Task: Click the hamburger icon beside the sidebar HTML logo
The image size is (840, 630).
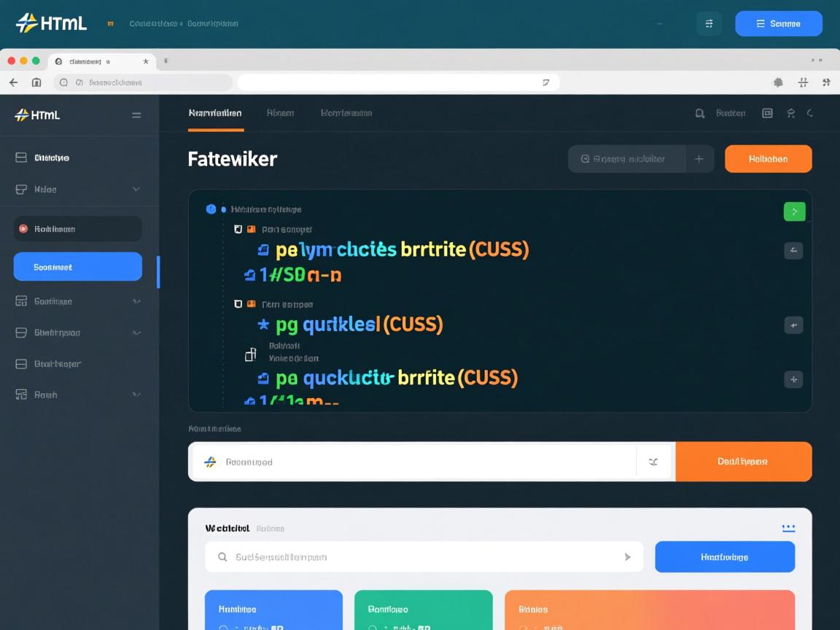Action: [x=136, y=115]
